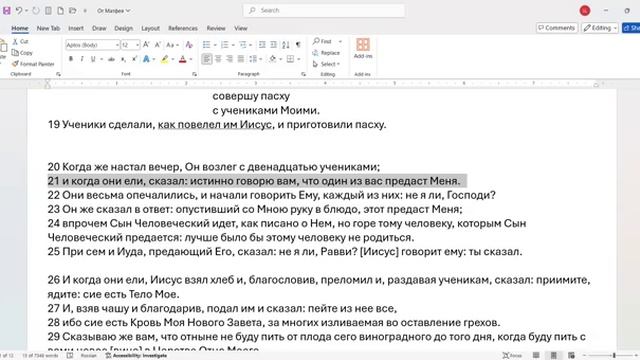Toggle bold formatting

pyautogui.click(x=71, y=59)
